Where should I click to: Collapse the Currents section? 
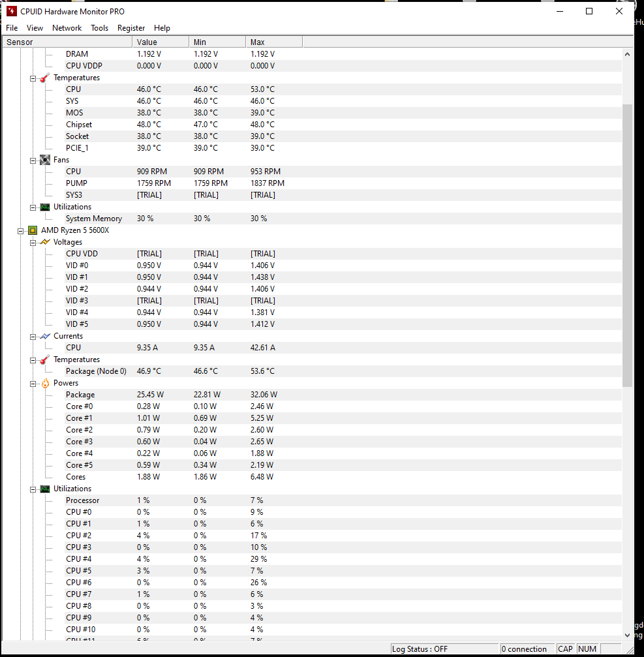tap(33, 337)
